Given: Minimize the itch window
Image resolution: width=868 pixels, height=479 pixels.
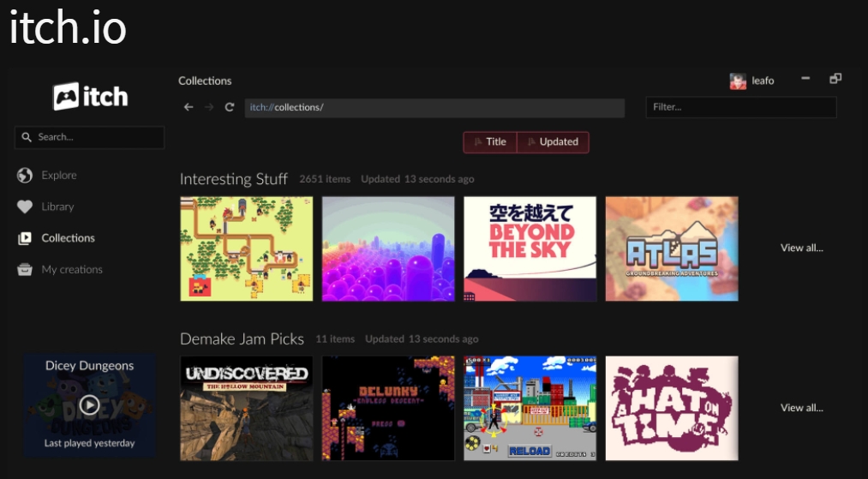Looking at the screenshot, I should pos(805,79).
